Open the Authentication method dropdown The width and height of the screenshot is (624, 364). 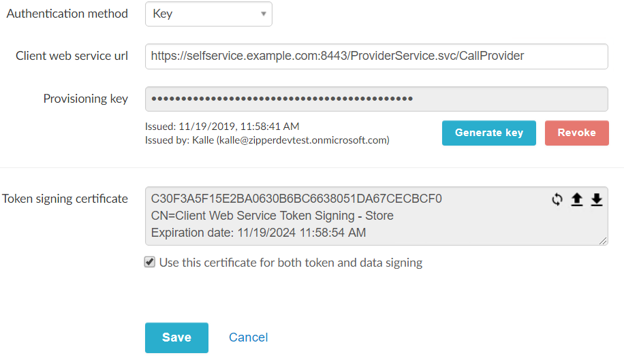208,14
